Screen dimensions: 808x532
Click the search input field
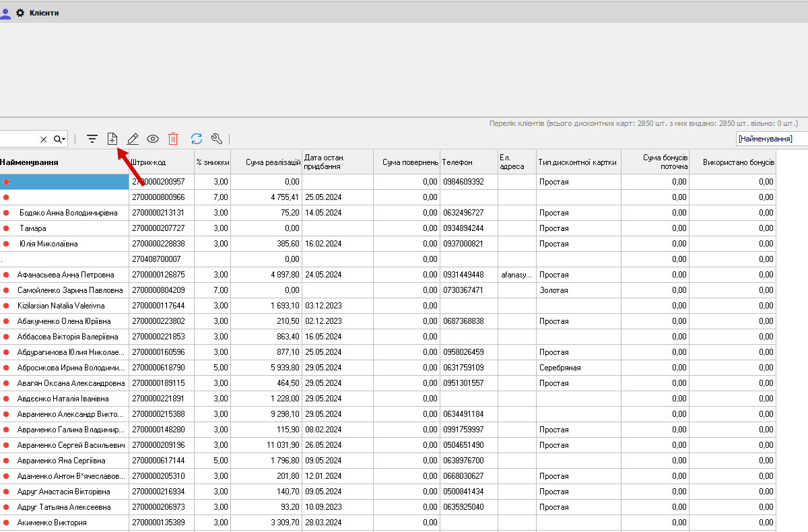(x=17, y=139)
